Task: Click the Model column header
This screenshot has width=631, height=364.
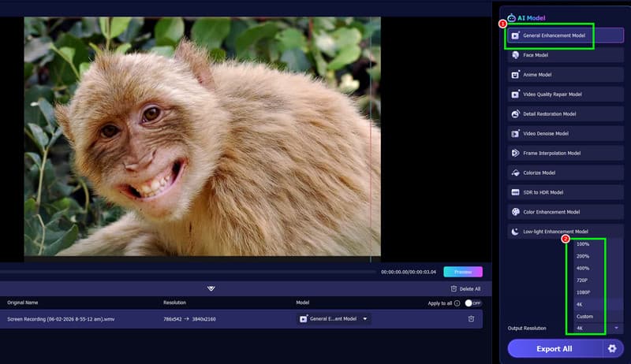Action: point(303,303)
